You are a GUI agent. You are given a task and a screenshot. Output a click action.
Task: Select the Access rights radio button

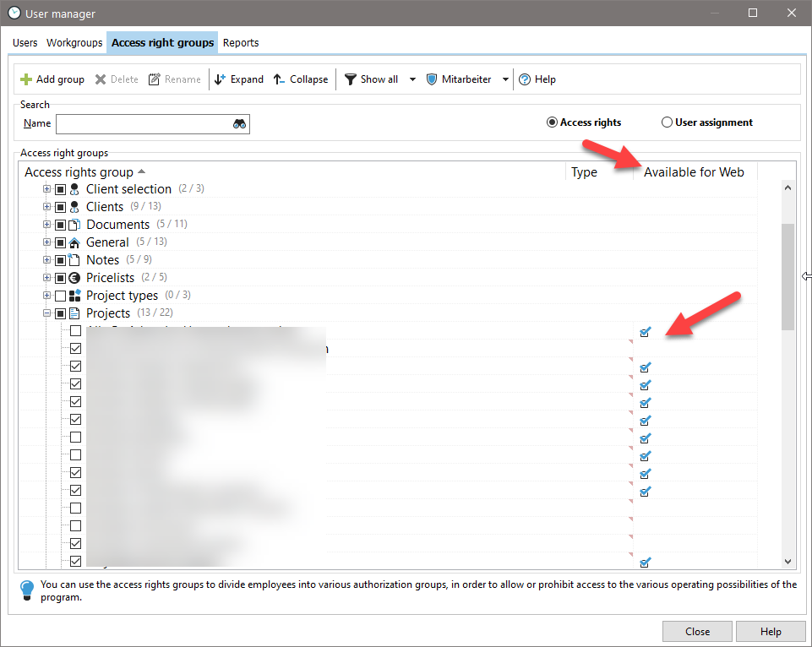(x=552, y=122)
